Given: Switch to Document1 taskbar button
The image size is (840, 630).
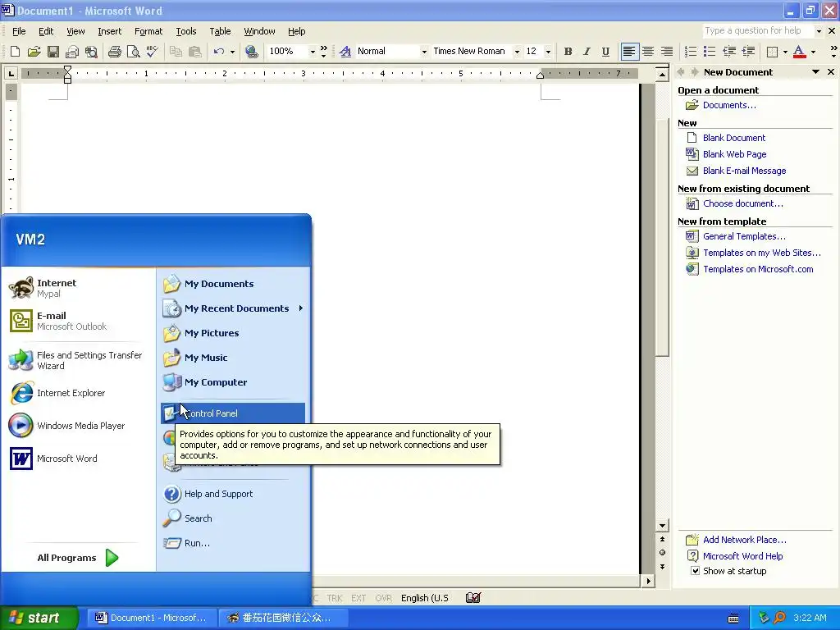Looking at the screenshot, I should (151, 618).
